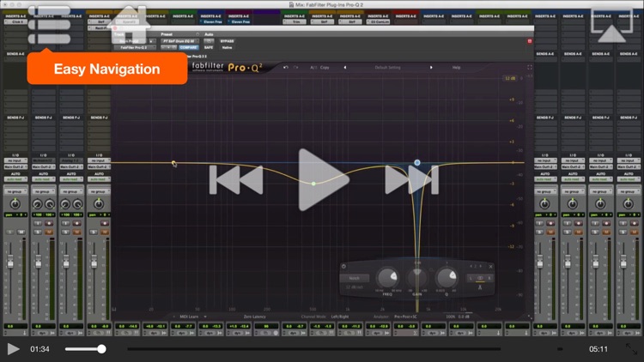The image size is (644, 362).
Task: Go to the home screen icon
Action: [x=129, y=25]
